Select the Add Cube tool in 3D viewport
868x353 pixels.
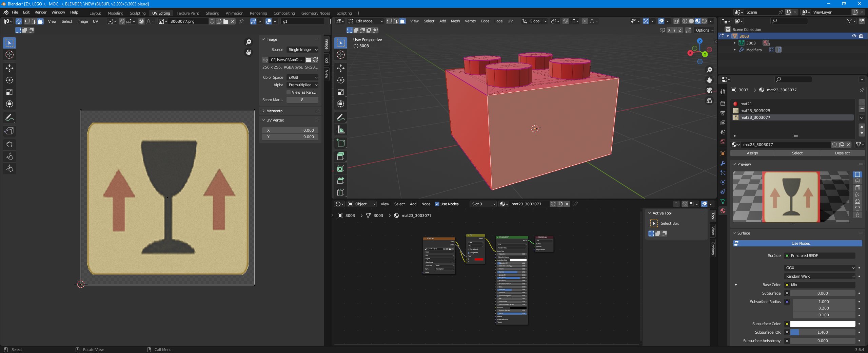341,143
